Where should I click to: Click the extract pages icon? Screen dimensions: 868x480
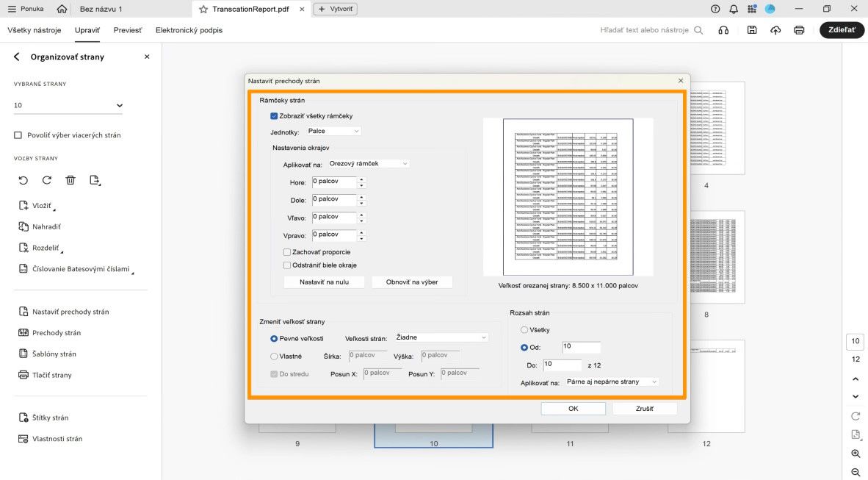tap(95, 180)
